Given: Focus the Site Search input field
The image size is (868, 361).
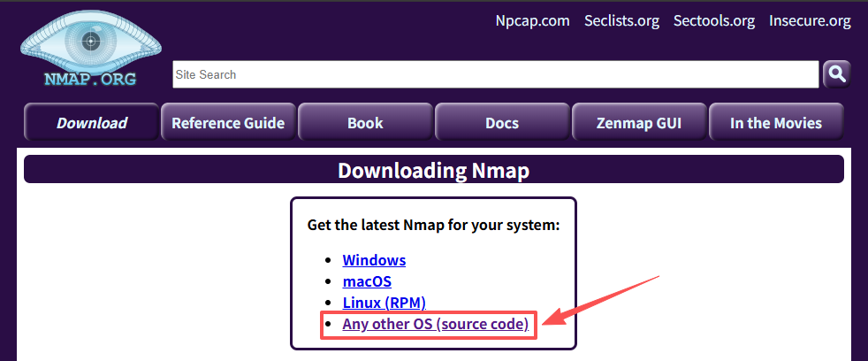Looking at the screenshot, I should [496, 74].
